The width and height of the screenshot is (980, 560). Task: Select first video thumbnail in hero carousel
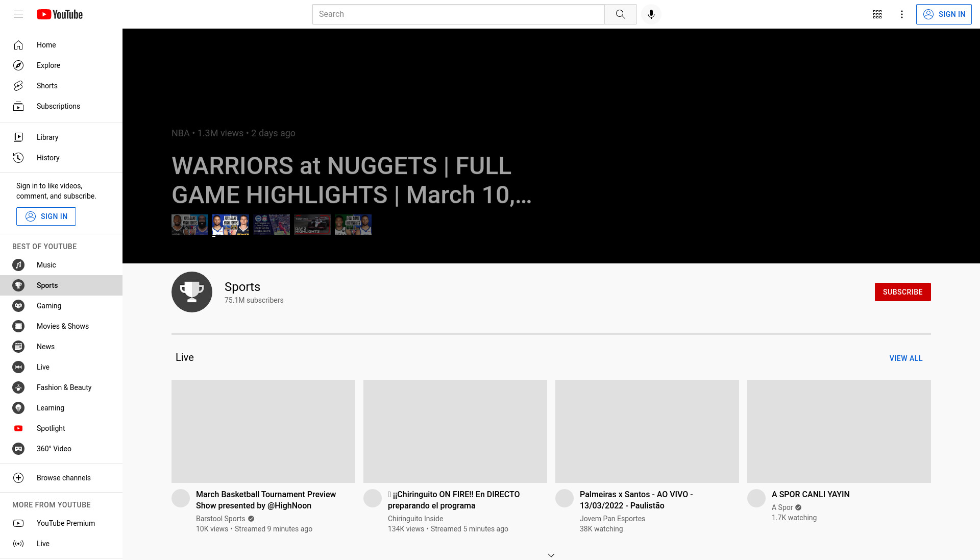pos(190,225)
